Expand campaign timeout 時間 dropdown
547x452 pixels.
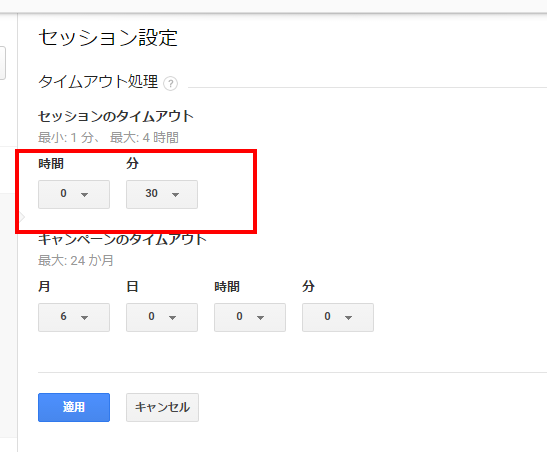250,317
